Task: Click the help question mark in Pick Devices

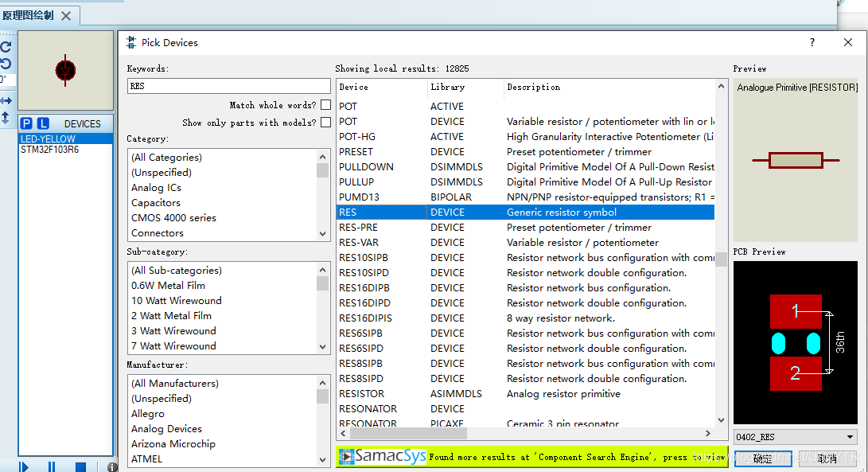Action: click(812, 42)
